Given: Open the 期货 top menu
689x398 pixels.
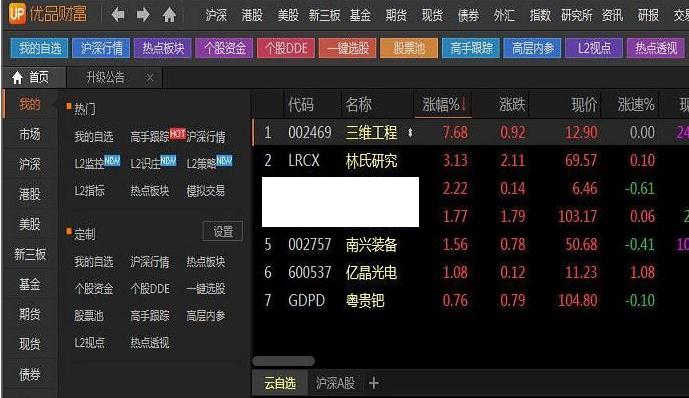Looking at the screenshot, I should point(396,15).
